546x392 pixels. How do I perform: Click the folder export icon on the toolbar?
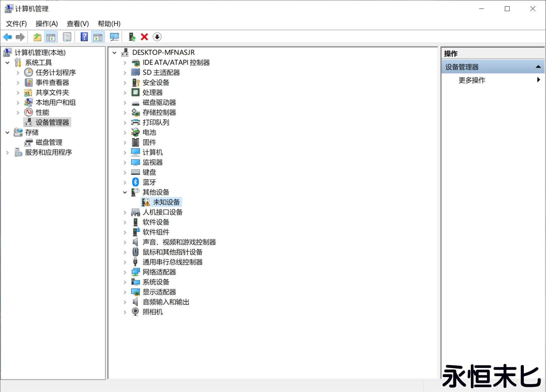[x=37, y=37]
